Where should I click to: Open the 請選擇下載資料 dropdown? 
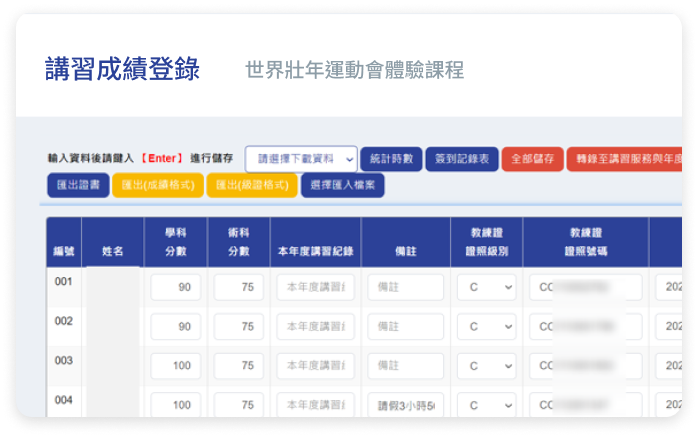tap(301, 159)
